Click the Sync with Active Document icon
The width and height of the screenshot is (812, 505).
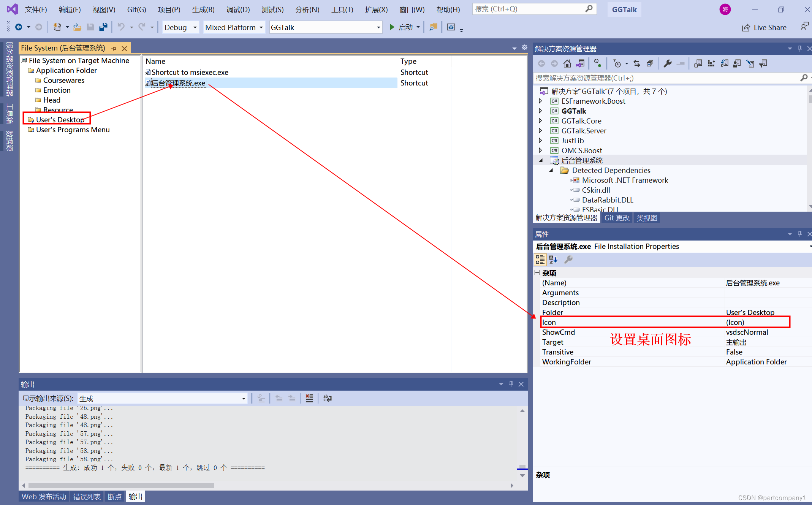(637, 63)
